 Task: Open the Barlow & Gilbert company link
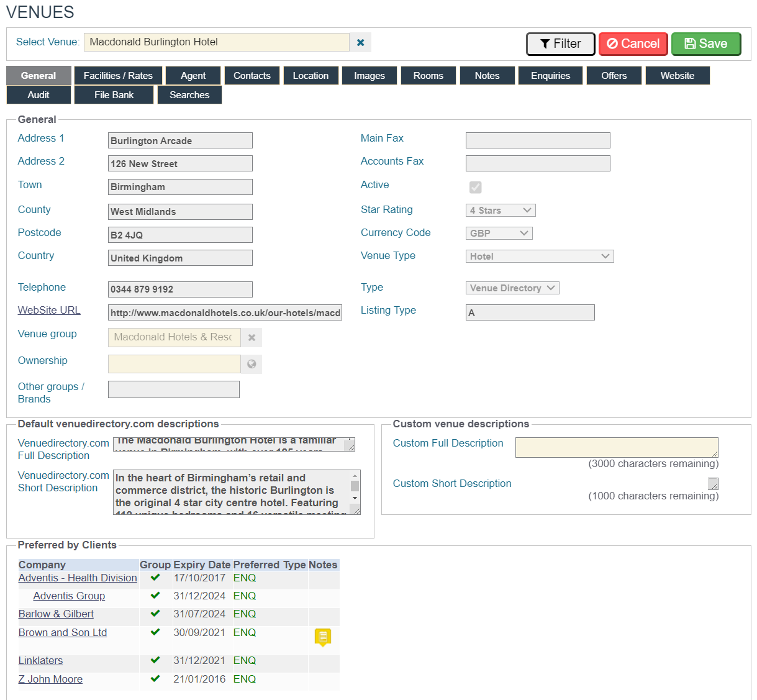(x=56, y=614)
